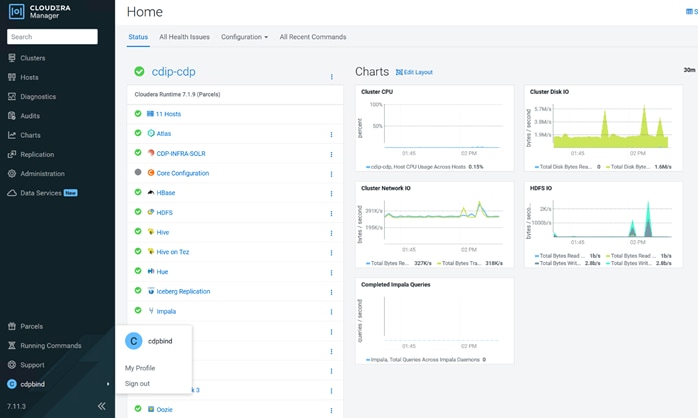Click Edit Layout link next to Charts

pos(414,72)
